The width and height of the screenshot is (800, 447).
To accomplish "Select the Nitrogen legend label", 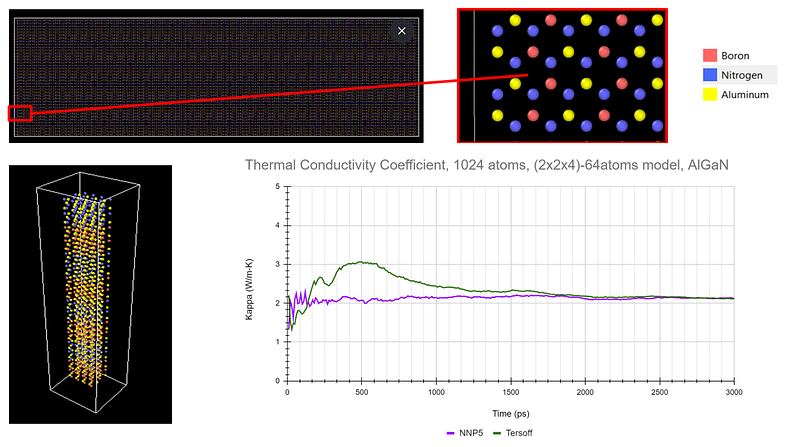I will pos(742,75).
